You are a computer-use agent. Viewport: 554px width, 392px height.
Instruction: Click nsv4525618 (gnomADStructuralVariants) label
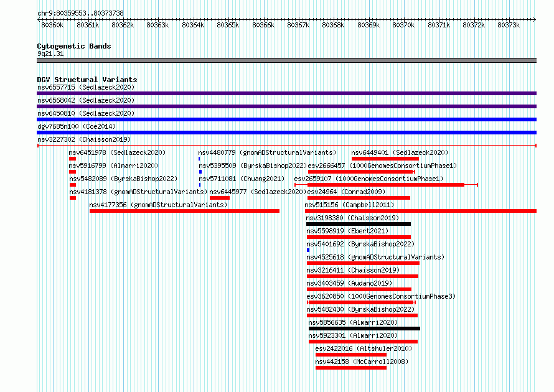(x=375, y=257)
